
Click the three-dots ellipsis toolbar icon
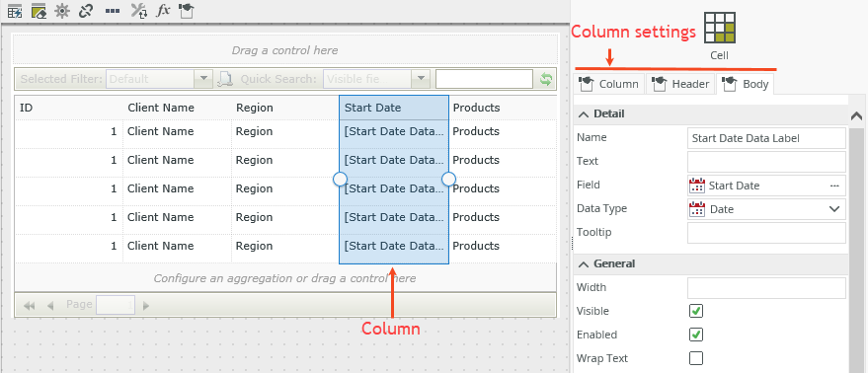[x=113, y=11]
